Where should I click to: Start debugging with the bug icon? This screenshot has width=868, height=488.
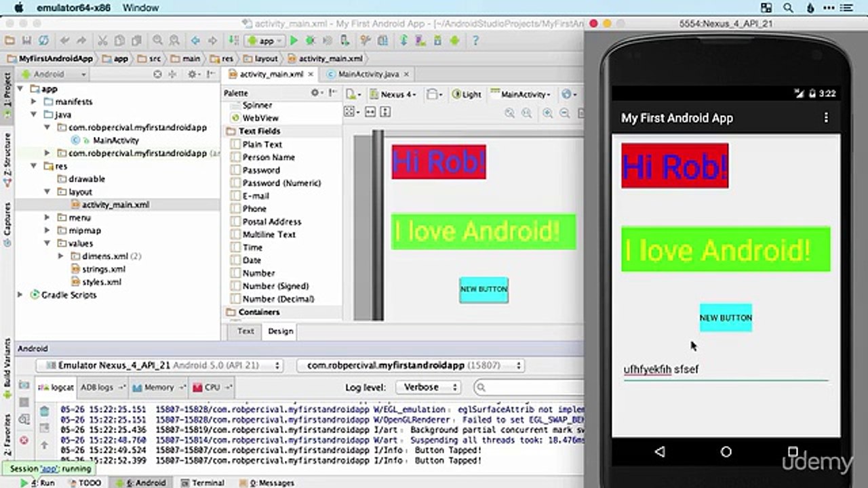click(x=310, y=41)
